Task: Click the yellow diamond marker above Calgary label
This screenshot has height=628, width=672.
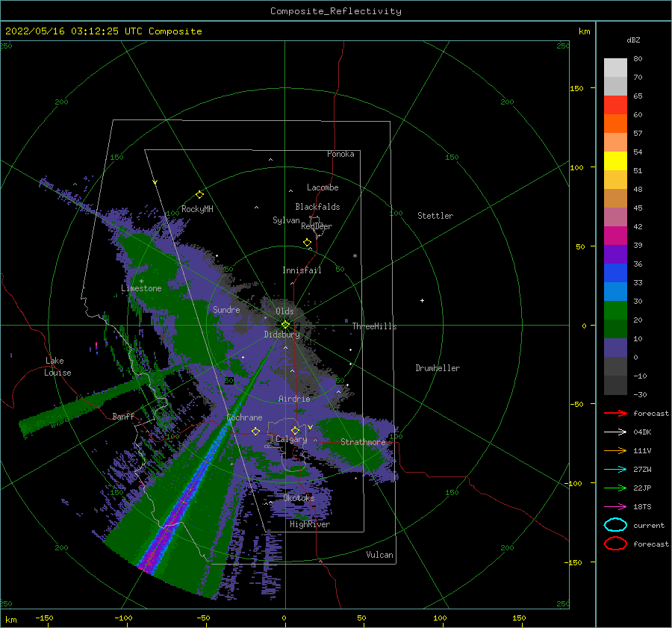Action: tap(295, 430)
